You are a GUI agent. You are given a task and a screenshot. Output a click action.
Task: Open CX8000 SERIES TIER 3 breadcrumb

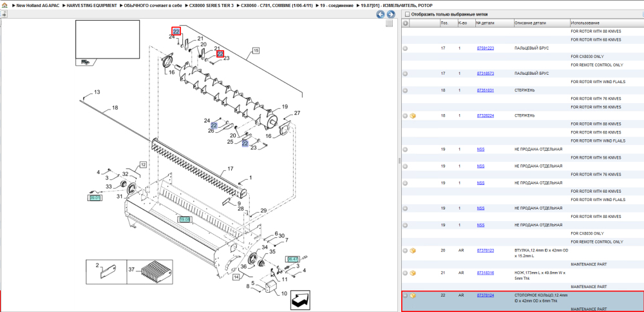(x=211, y=6)
